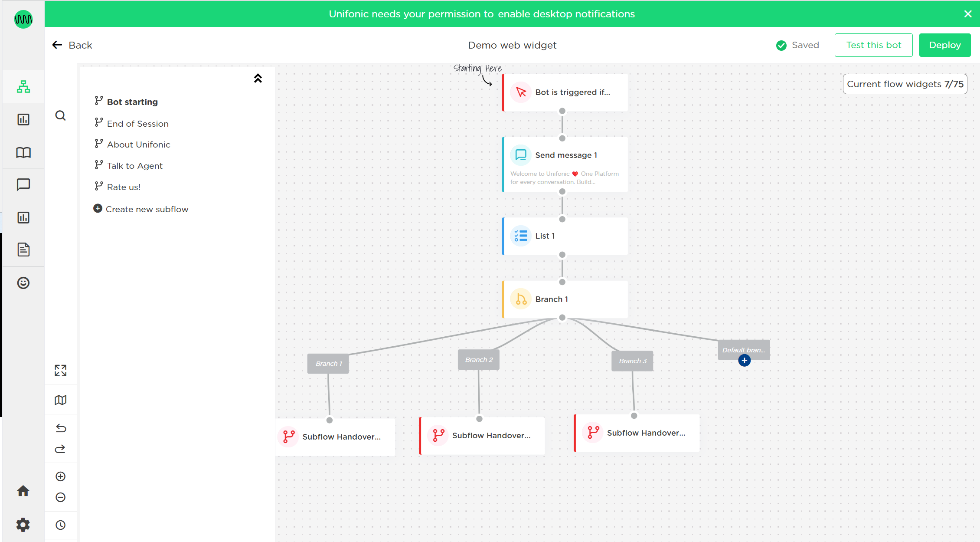Viewport: 980px width, 542px height.
Task: Open settings gear in sidebar
Action: 23,525
